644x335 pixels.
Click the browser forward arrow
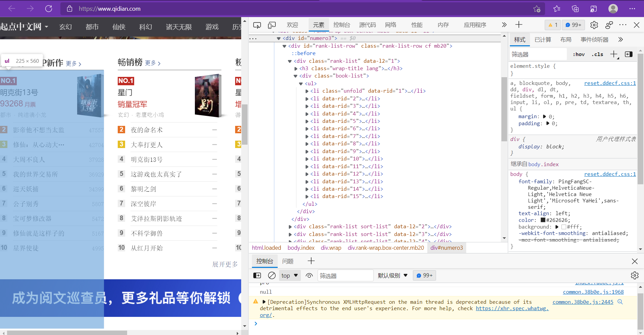coord(30,9)
